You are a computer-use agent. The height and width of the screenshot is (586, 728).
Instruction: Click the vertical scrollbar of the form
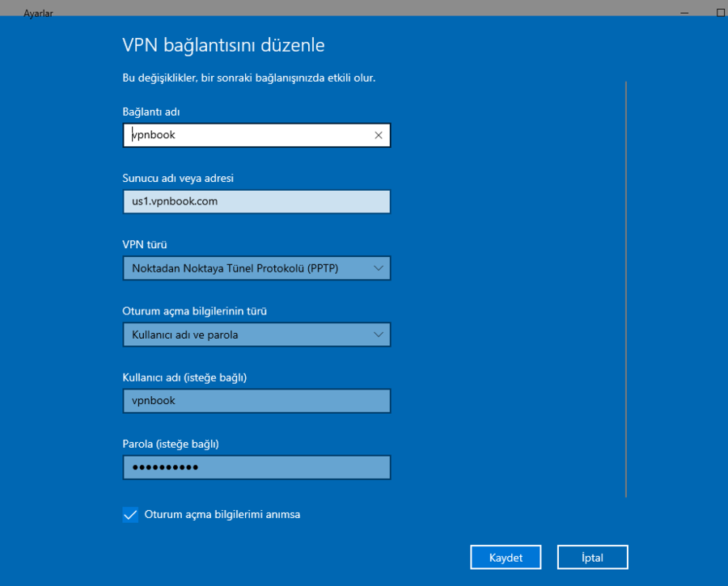pyautogui.click(x=626, y=289)
